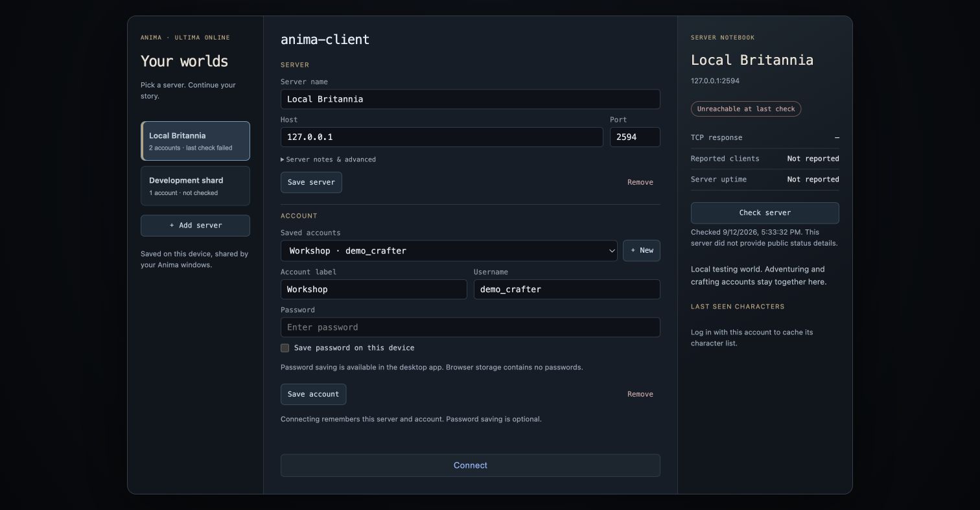
Task: Remove the server using Remove link
Action: coord(640,182)
